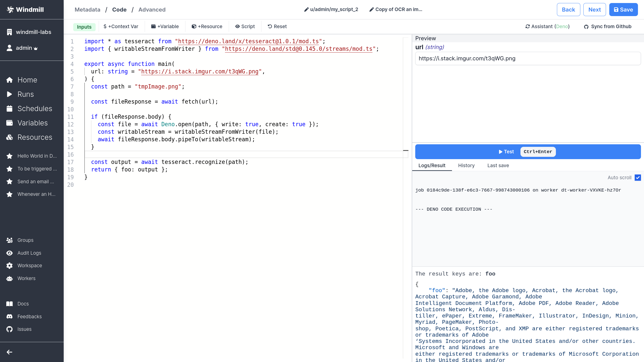The height and width of the screenshot is (362, 644).
Task: Open Resources from sidebar
Action: [x=34, y=137]
